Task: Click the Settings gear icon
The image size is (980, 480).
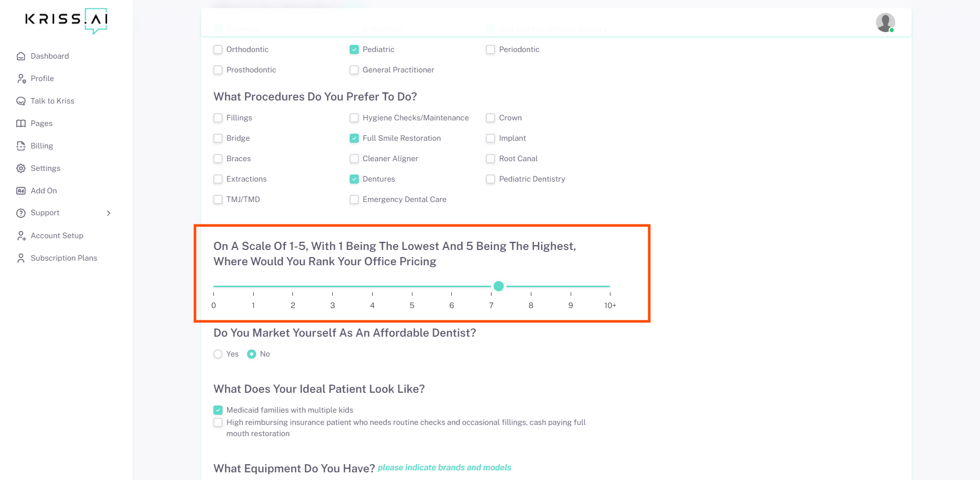Action: [x=21, y=168]
